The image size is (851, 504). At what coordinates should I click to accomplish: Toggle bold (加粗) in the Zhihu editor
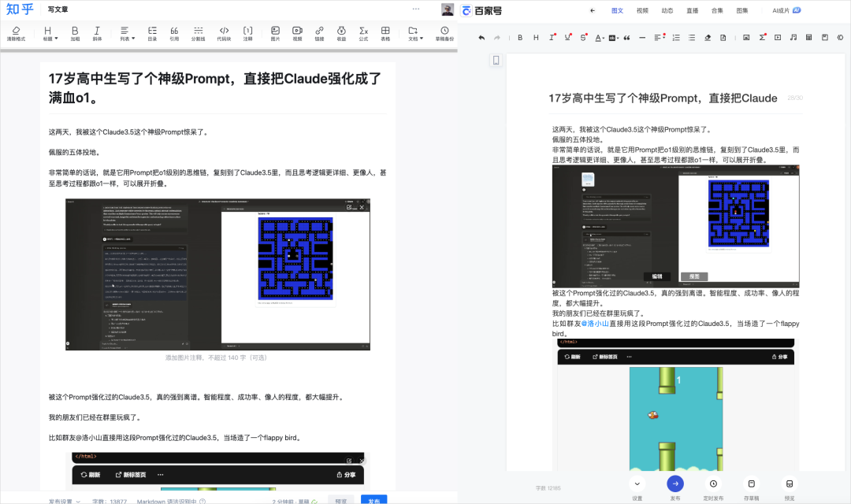coord(75,33)
